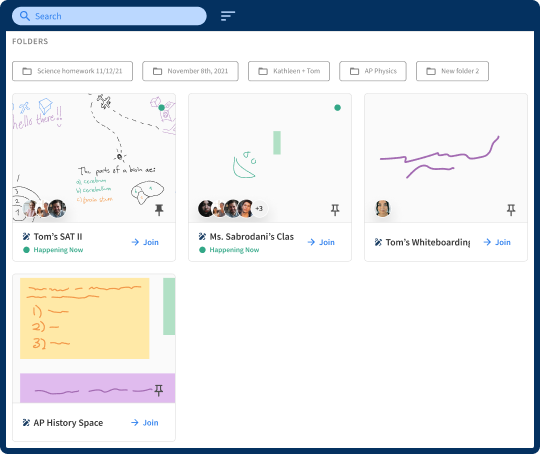
Task: Join Ms. Sabrodani's Class space
Action: point(321,242)
